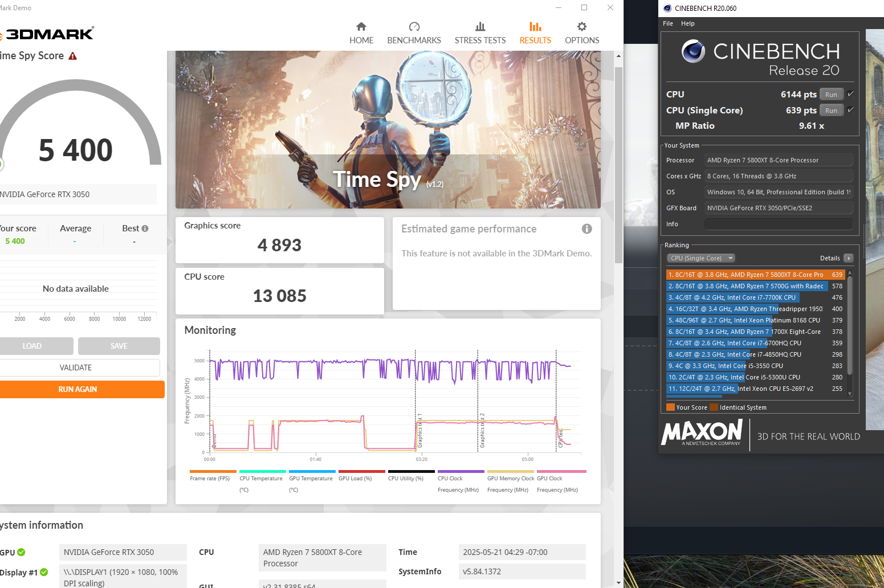Viewport: 884px width, 588px height.
Task: Click the Cinebench logo in the header
Action: 694,52
